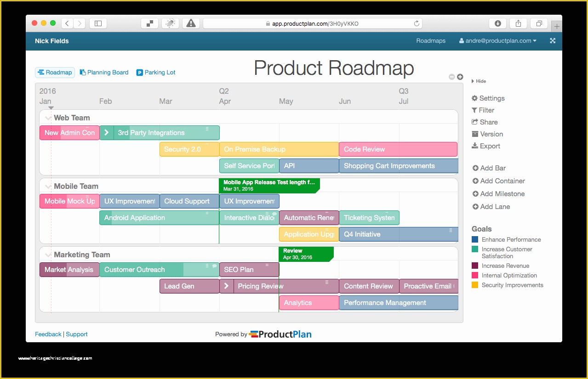This screenshot has width=588, height=379.
Task: Open the Feedback link
Action: point(48,334)
